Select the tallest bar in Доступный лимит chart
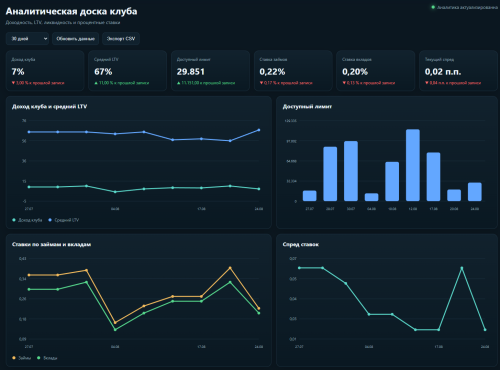 coord(413,165)
